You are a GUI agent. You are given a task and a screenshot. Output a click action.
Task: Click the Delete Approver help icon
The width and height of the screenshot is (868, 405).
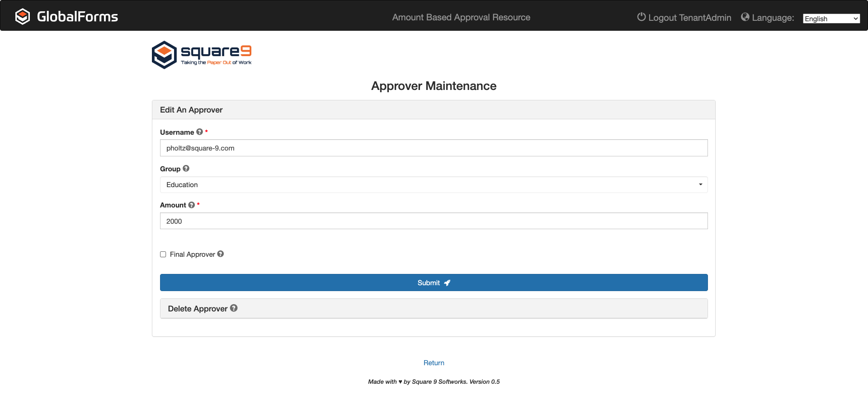pyautogui.click(x=234, y=308)
